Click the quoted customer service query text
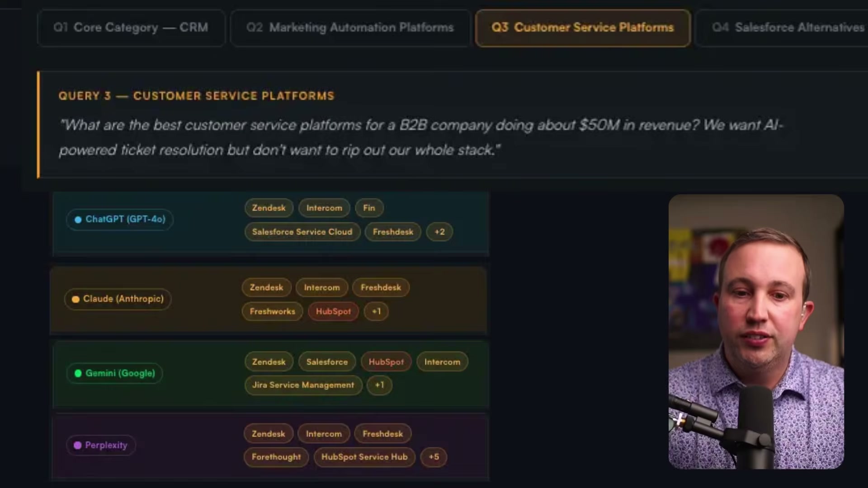 click(x=421, y=137)
